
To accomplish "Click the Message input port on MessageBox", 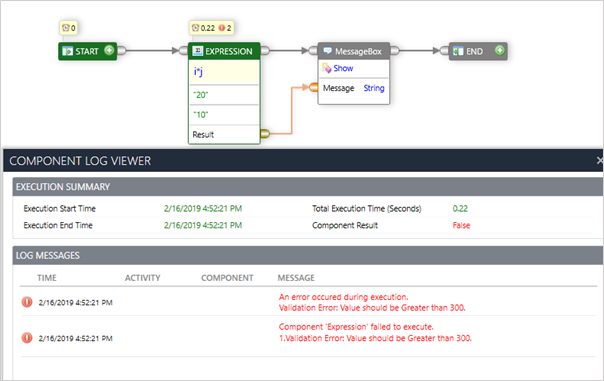I will 314,87.
